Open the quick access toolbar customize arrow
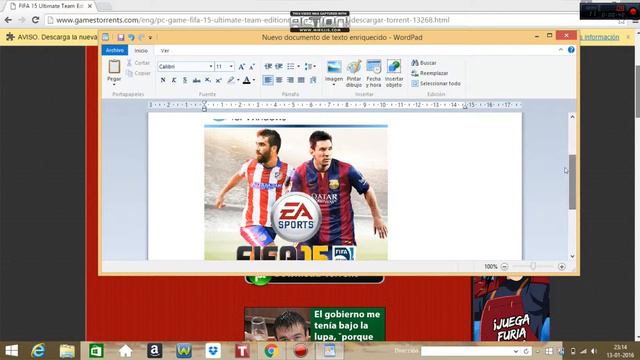640x360 pixels. tap(150, 38)
